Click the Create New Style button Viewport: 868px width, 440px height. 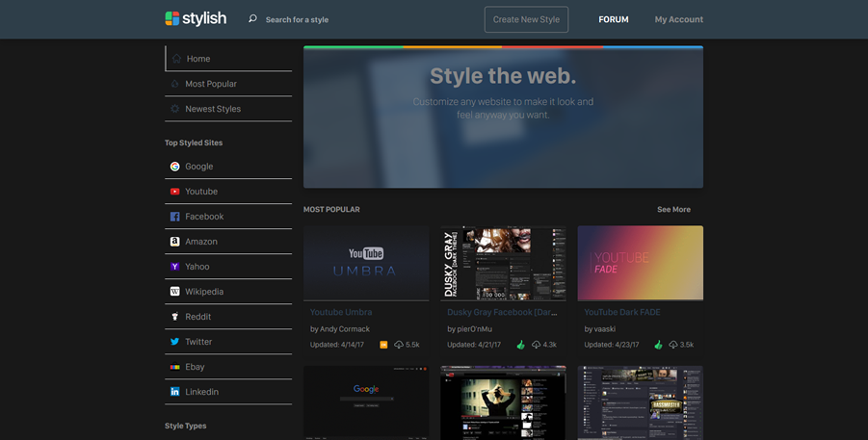click(x=526, y=19)
